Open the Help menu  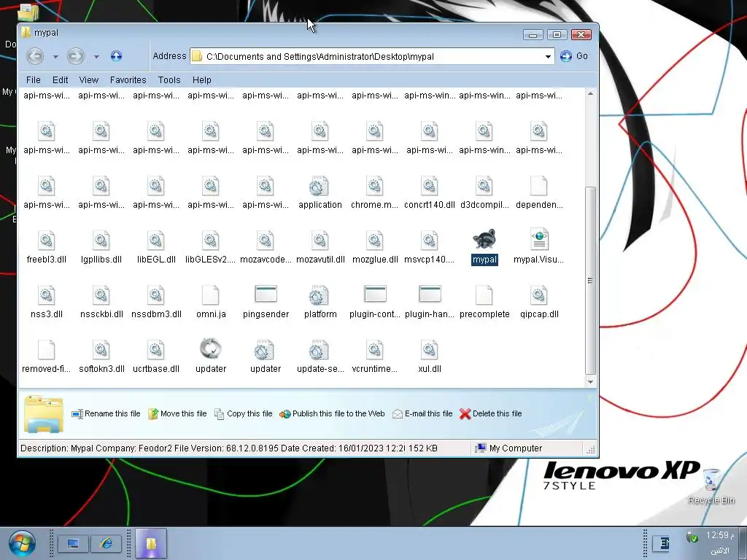(x=202, y=80)
